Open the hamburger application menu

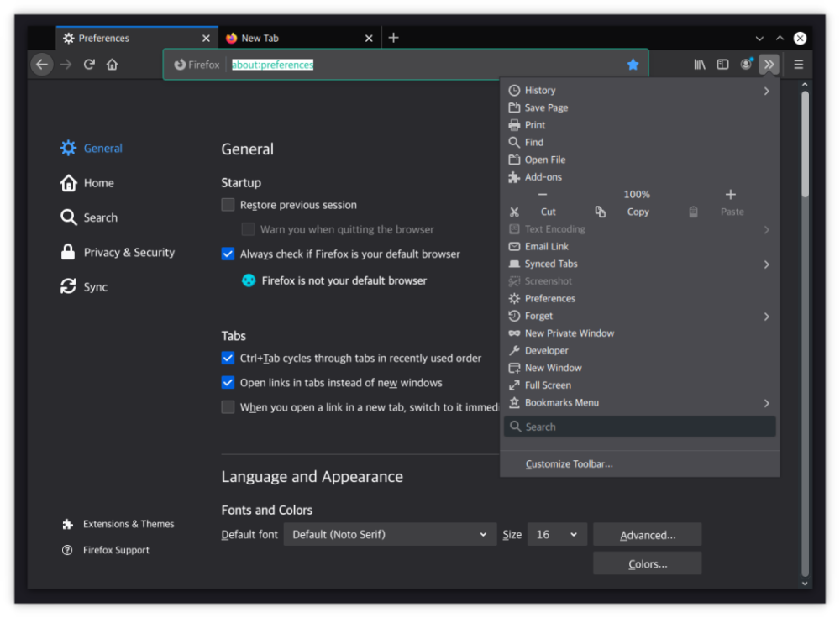[799, 65]
